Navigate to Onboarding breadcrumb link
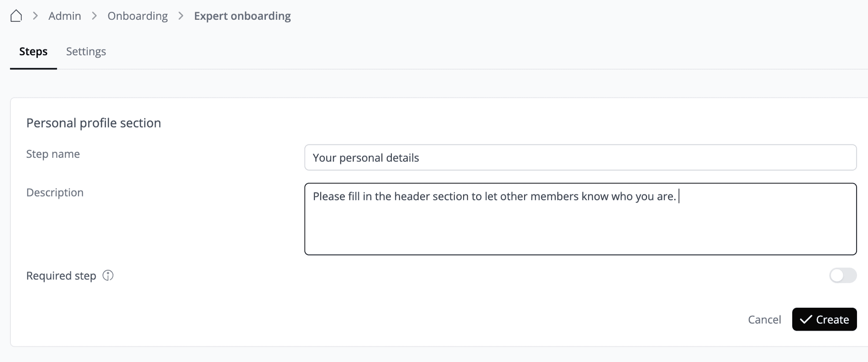Image resolution: width=868 pixels, height=362 pixels. [x=138, y=16]
